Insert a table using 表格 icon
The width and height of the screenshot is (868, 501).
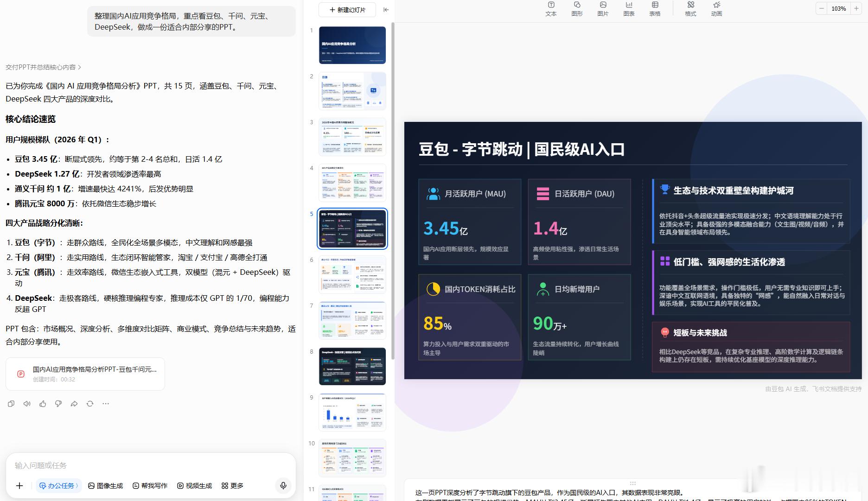coord(655,9)
